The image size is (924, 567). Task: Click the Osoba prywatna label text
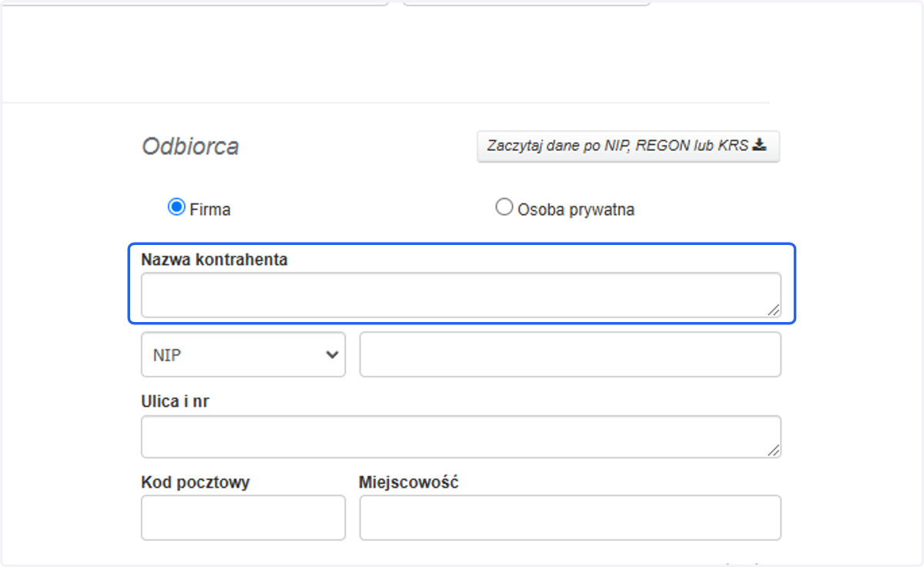click(x=576, y=210)
